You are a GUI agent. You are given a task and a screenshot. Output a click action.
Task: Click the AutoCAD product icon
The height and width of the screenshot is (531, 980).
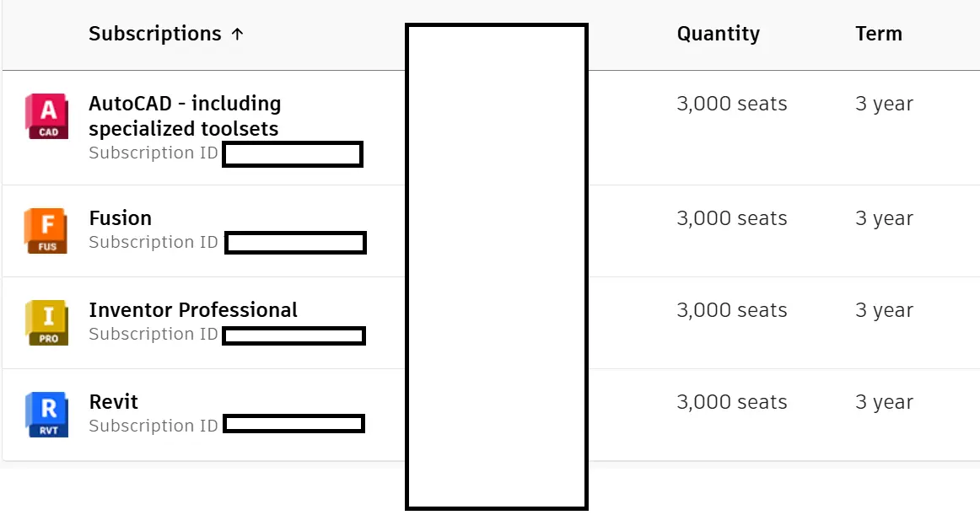click(x=47, y=116)
